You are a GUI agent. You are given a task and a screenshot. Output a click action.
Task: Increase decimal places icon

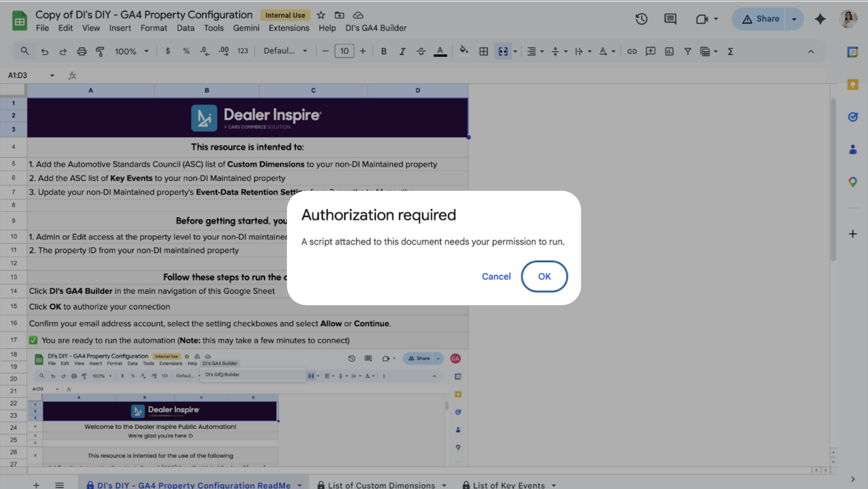coord(223,51)
